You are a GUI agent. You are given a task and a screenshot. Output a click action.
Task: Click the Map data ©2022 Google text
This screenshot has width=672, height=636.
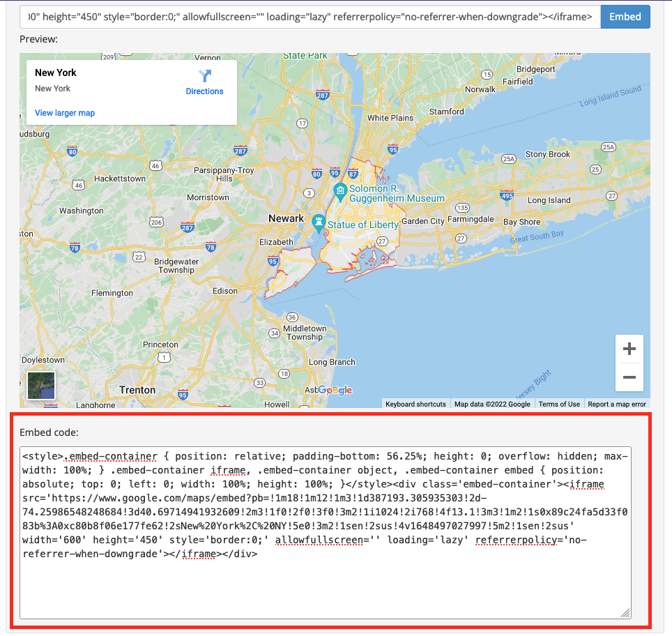(492, 404)
